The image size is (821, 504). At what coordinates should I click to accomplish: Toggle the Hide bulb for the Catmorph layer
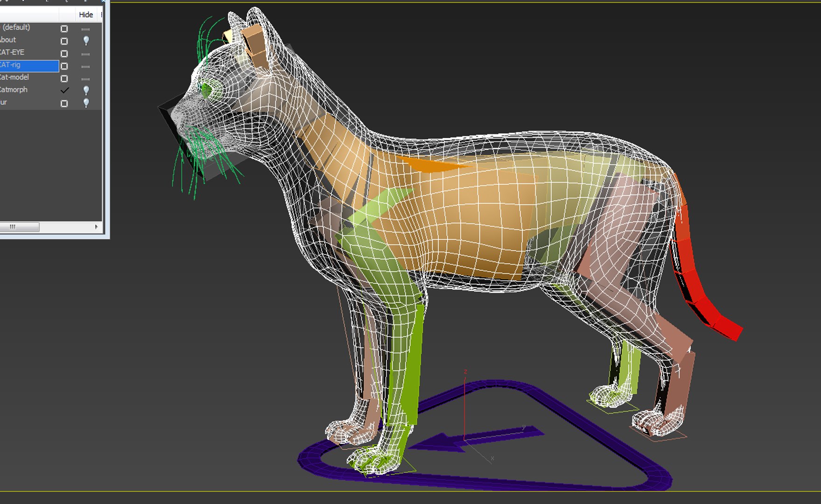86,90
